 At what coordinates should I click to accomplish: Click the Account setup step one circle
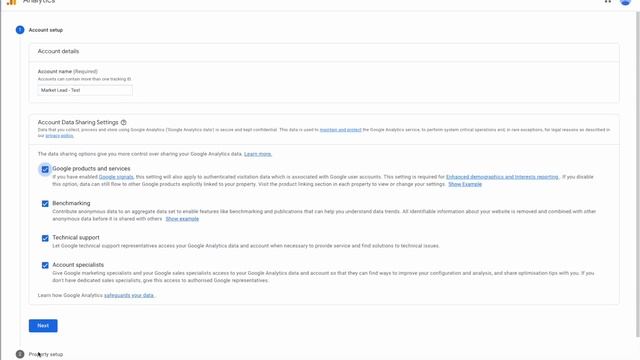click(20, 30)
